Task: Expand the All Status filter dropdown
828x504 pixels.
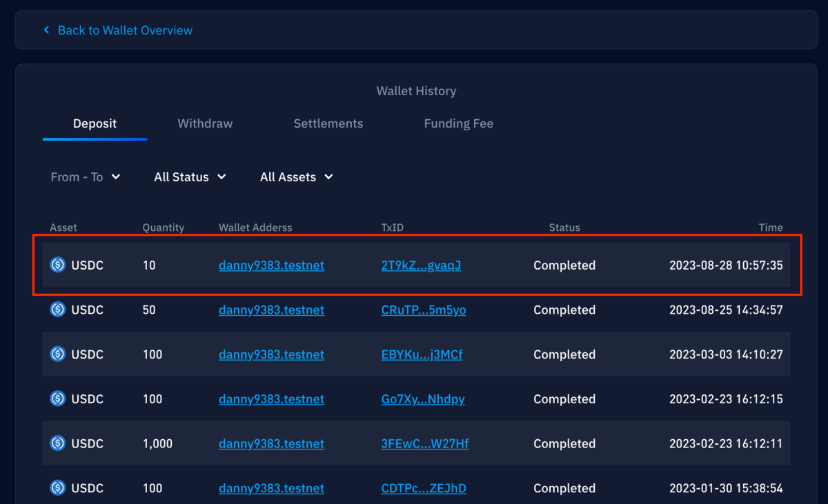Action: pyautogui.click(x=189, y=177)
